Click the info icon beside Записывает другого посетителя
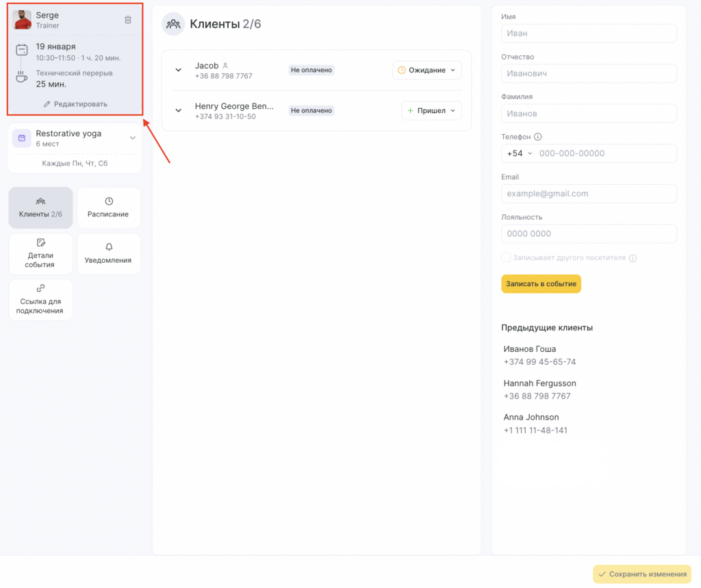Viewport: 701px width, 588px height. tap(633, 258)
